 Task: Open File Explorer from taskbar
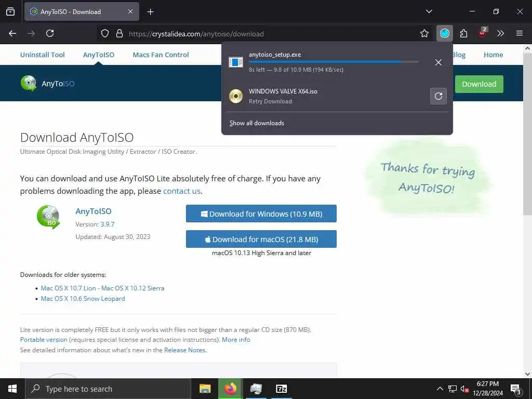(x=205, y=389)
